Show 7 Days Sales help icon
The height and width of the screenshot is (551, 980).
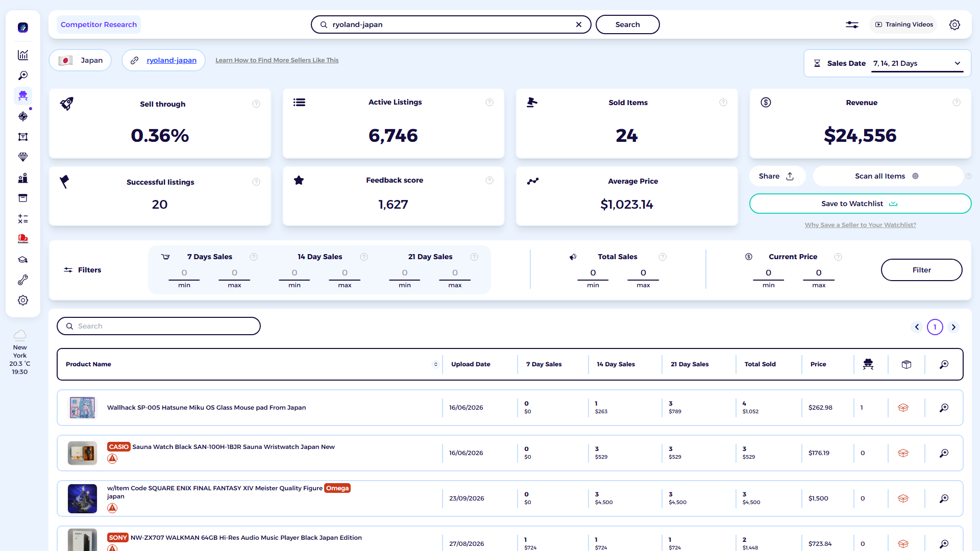click(x=254, y=257)
